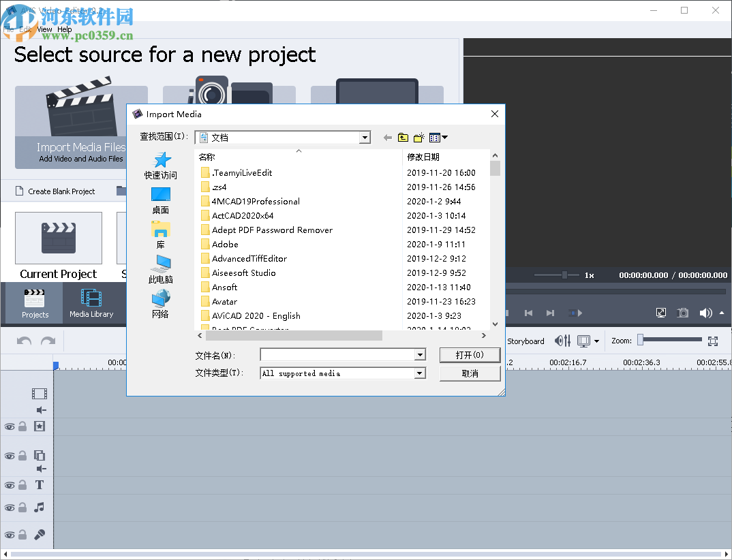732x560 pixels.
Task: Create a new folder in Import Media dialog
Action: pos(418,137)
